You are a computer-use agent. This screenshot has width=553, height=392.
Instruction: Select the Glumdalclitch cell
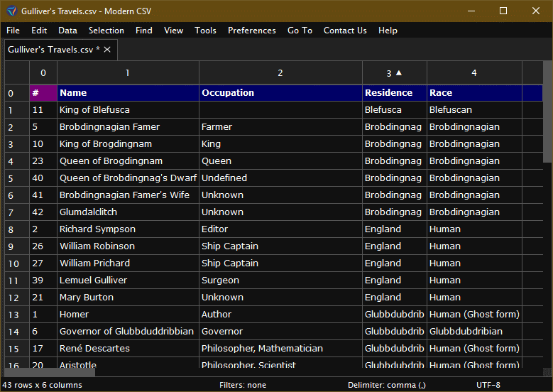(x=128, y=212)
